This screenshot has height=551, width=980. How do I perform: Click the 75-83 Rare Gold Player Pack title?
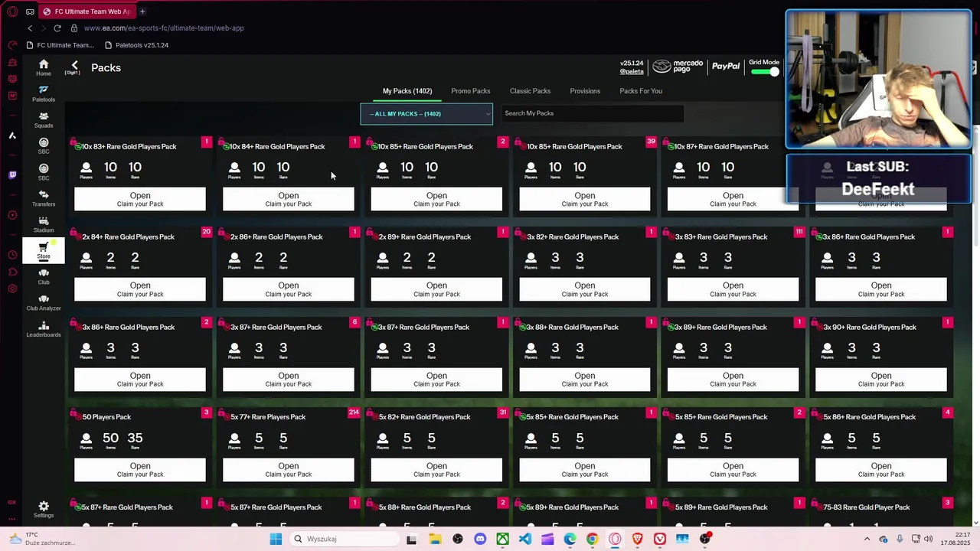click(867, 507)
